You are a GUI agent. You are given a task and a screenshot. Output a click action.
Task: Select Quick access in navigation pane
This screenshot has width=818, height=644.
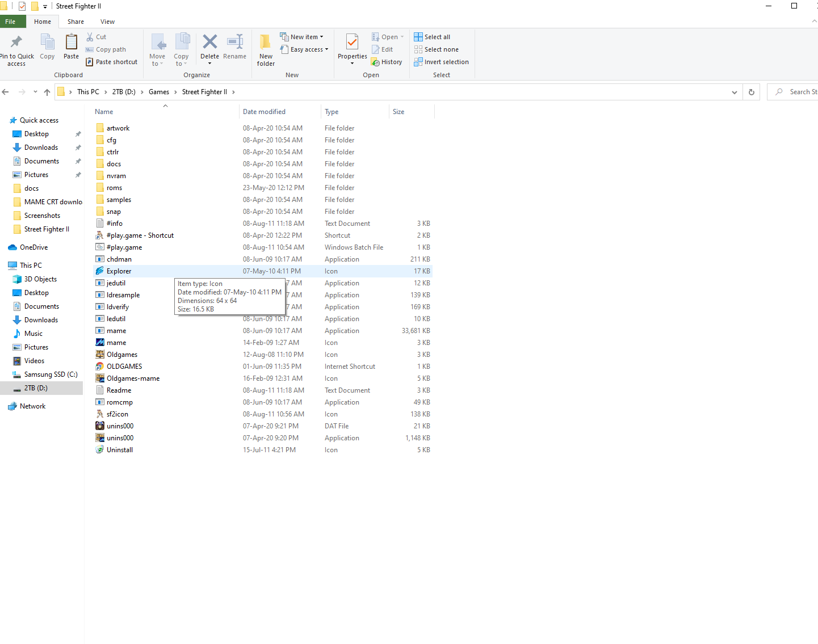point(39,120)
